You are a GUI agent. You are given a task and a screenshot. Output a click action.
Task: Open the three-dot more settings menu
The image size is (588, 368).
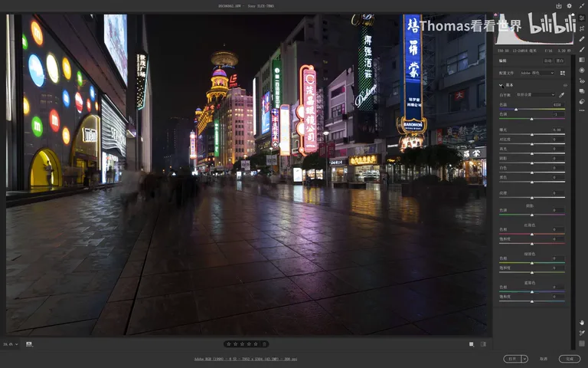582,110
